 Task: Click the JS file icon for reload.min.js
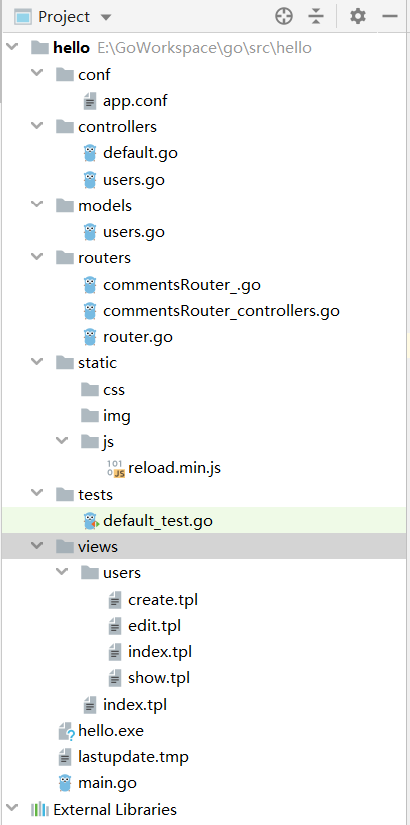tap(116, 468)
